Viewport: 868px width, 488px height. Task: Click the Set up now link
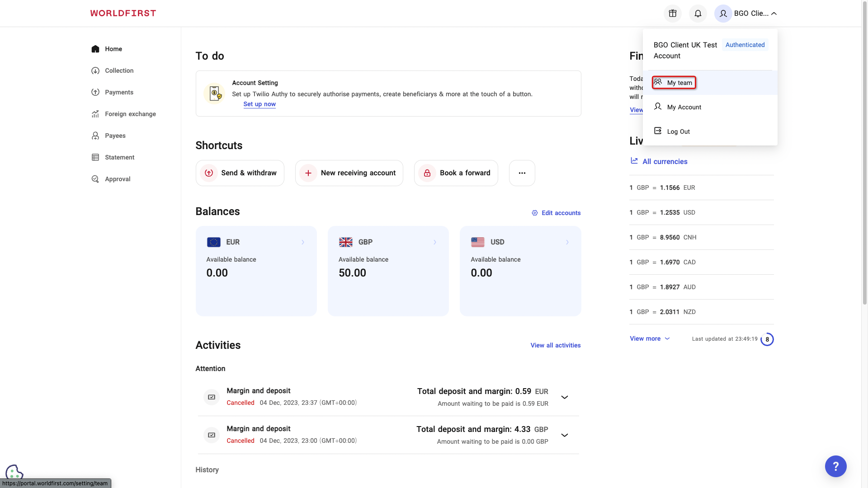pos(259,104)
